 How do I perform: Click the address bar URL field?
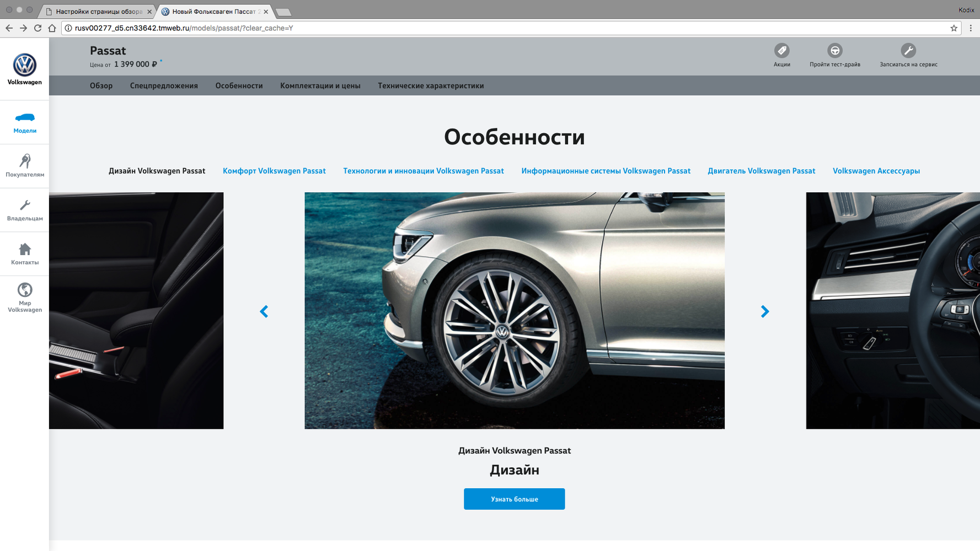tap(511, 28)
